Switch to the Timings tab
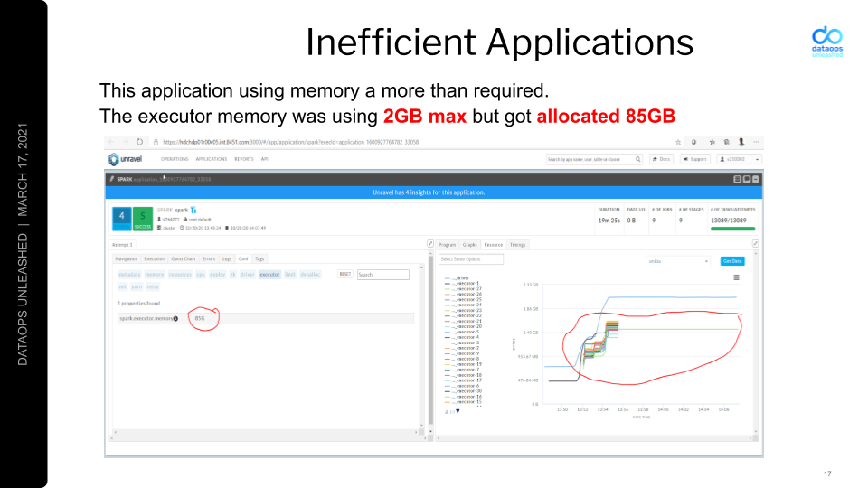Image resolution: width=868 pixels, height=488 pixels. [x=517, y=245]
